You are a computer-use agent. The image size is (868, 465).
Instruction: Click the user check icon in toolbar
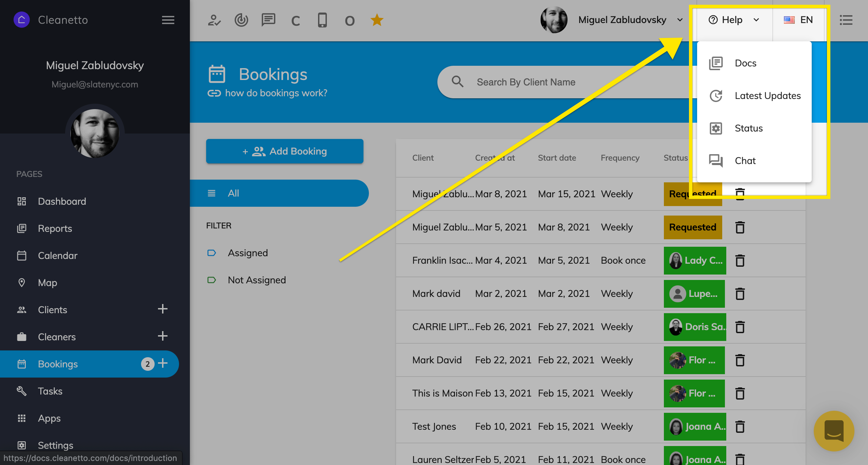click(x=214, y=20)
